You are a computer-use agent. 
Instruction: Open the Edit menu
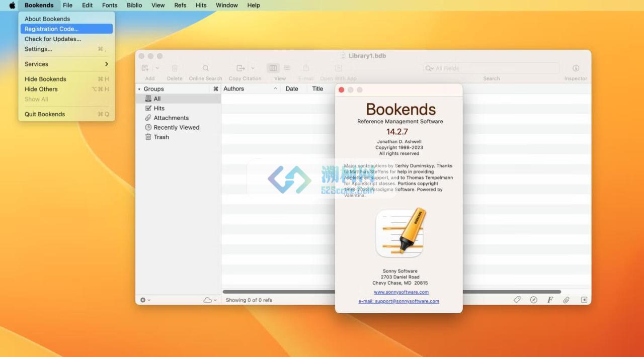(87, 5)
